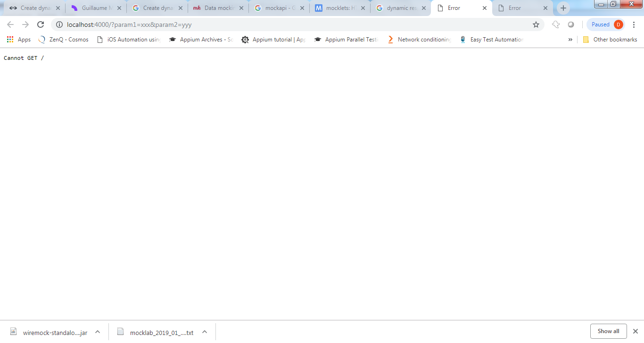Bookmark this page with the star icon
This screenshot has width=644, height=343.
click(x=536, y=24)
